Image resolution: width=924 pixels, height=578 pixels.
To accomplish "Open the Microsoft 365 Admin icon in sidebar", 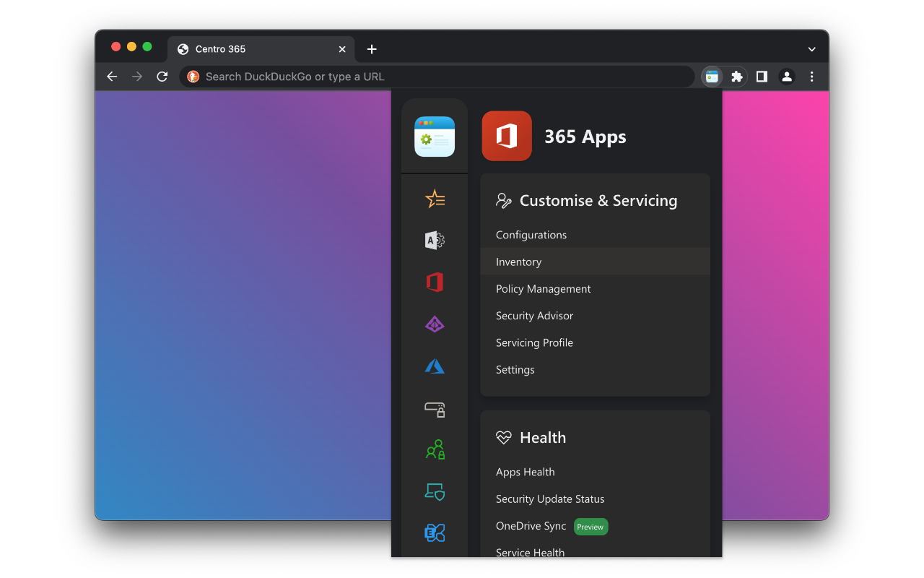I will point(435,241).
